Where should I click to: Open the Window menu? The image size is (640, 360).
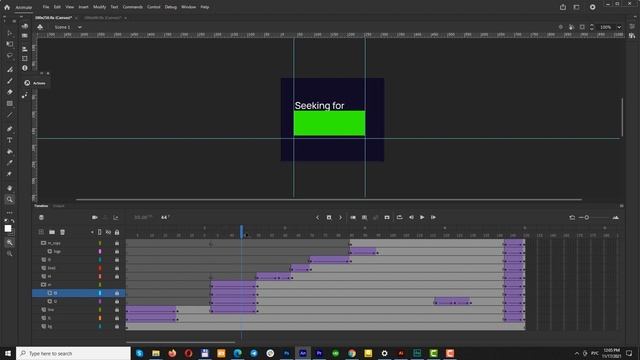[189, 7]
